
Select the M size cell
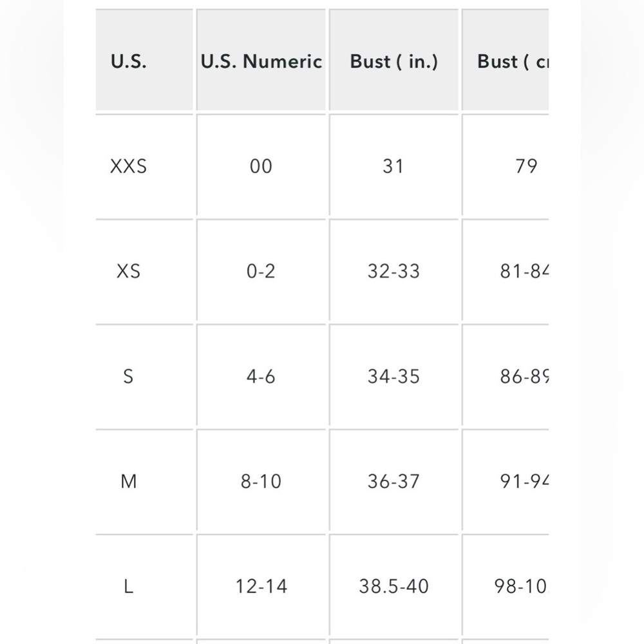tap(144, 480)
